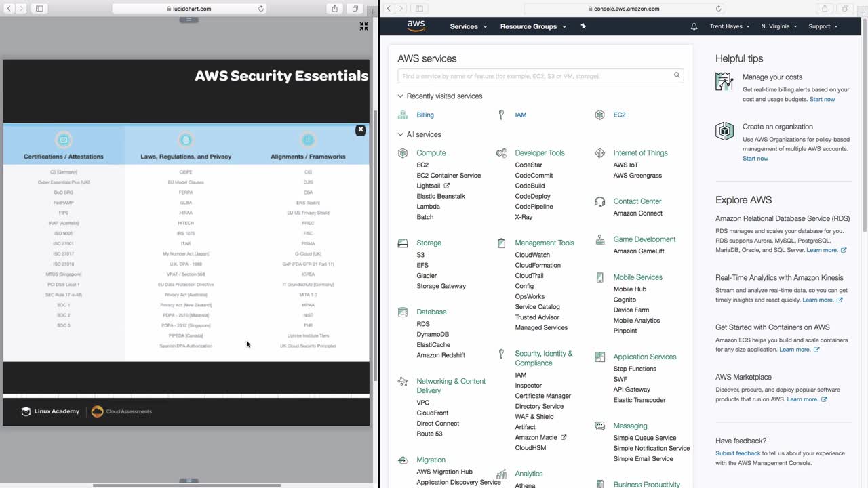Click the pin shortcut icon in AWS header
The width and height of the screenshot is (868, 488).
click(x=583, y=26)
